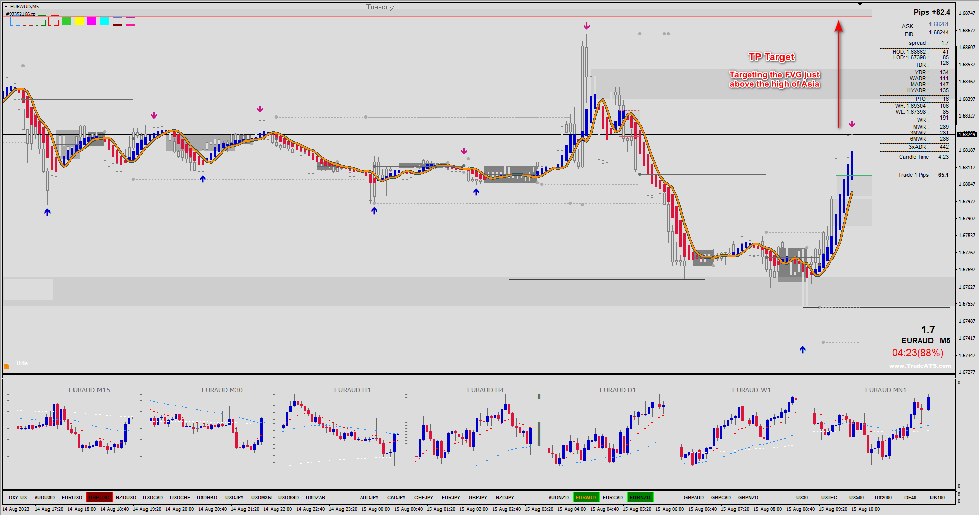Switch to the EURNZD symbol
This screenshot has height=516, width=980.
click(x=640, y=497)
